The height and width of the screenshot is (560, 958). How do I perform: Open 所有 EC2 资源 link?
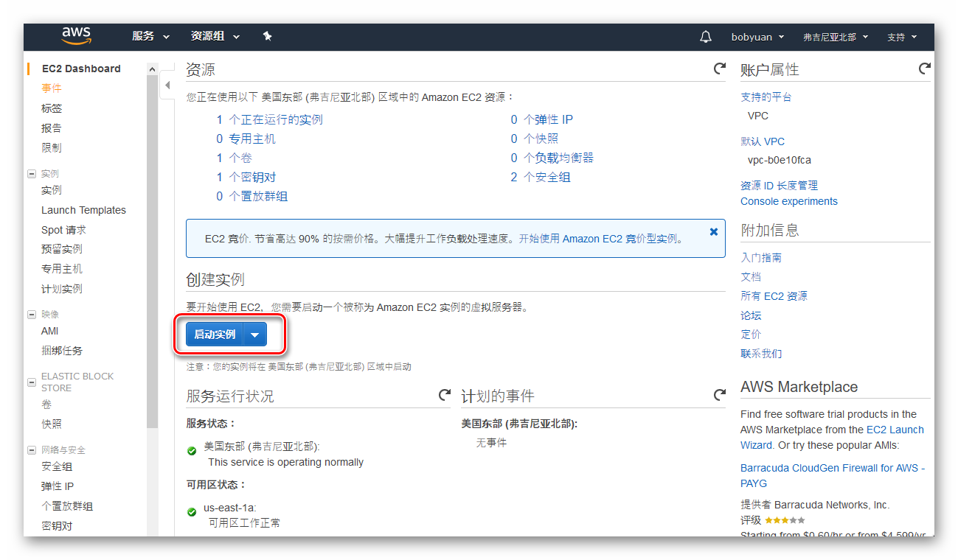click(774, 296)
